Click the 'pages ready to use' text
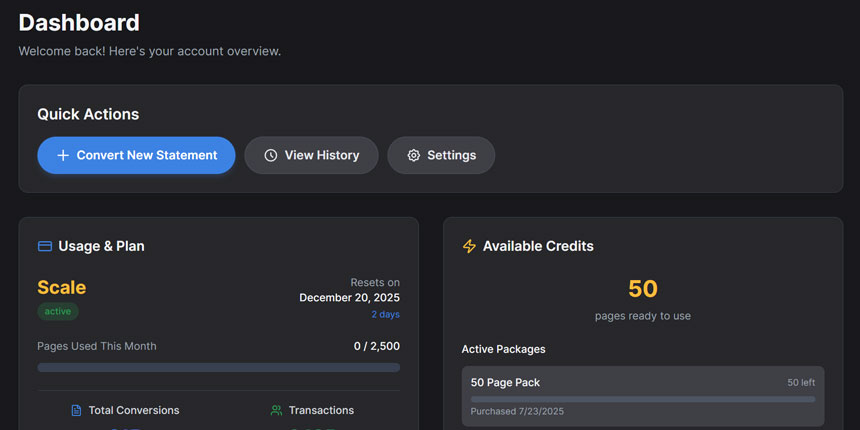 click(x=643, y=316)
